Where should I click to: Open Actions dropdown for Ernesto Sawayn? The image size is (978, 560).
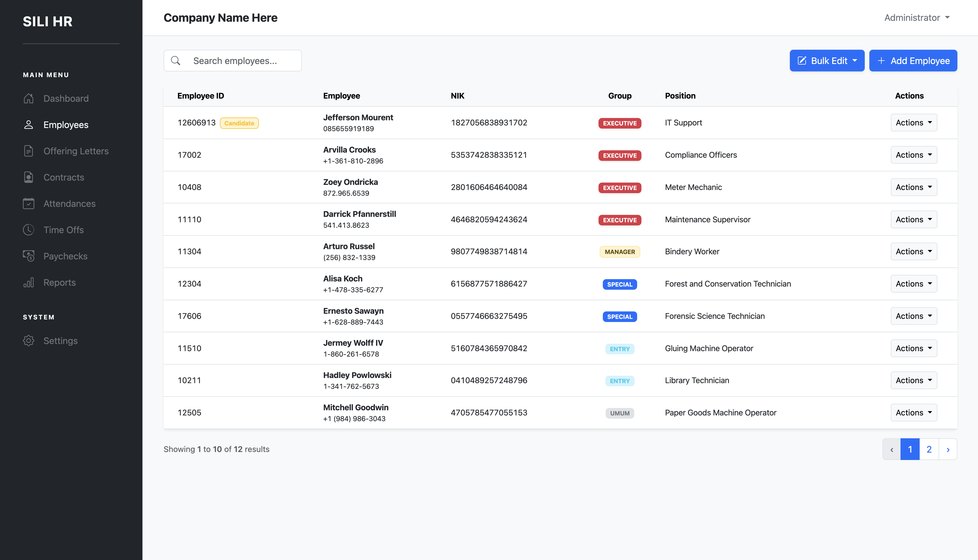click(914, 316)
